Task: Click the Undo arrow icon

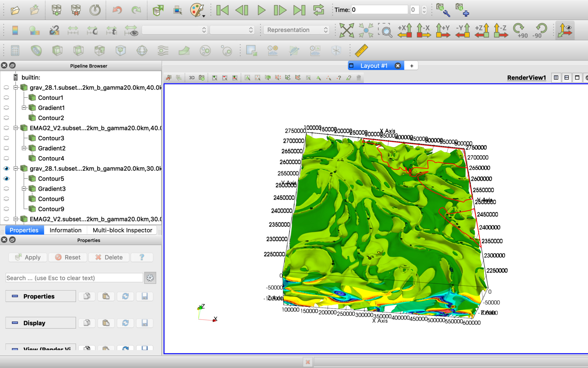Action: point(117,10)
